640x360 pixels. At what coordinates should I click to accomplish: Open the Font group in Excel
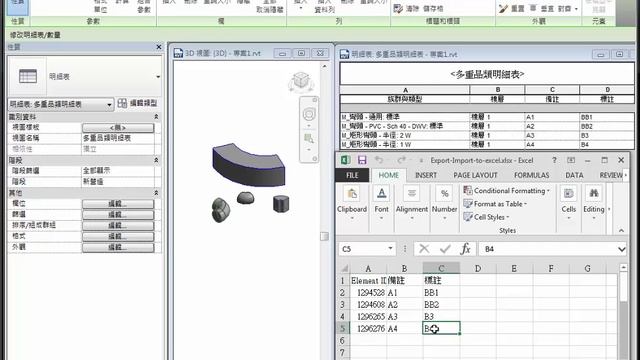(382, 203)
